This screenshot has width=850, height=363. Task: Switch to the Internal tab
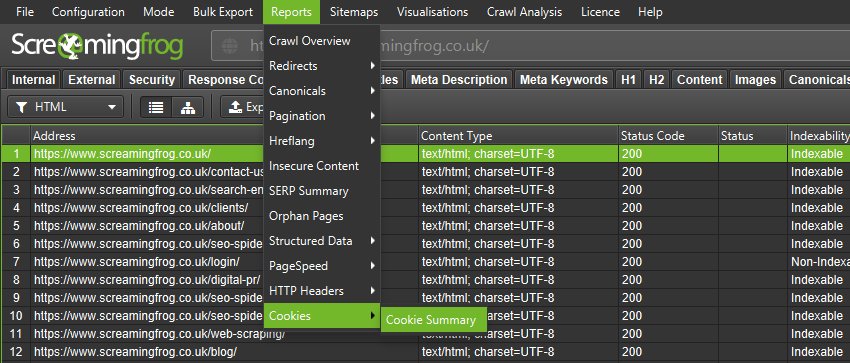click(x=34, y=80)
